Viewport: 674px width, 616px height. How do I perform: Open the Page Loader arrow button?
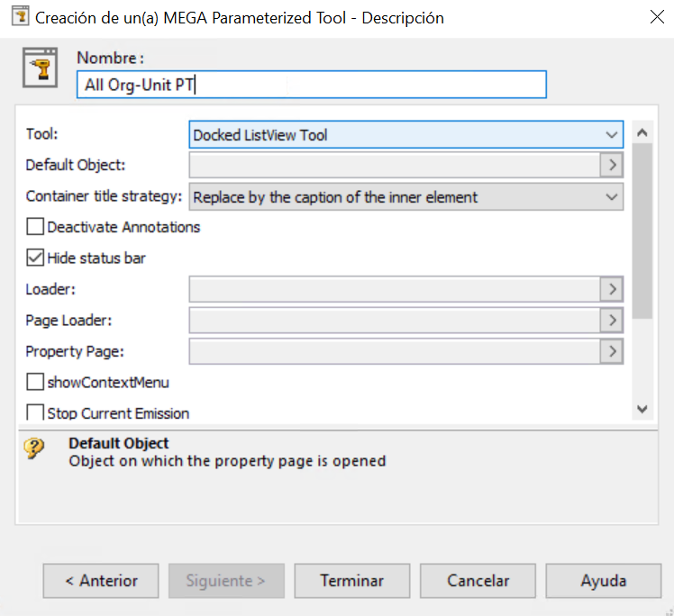coord(612,320)
